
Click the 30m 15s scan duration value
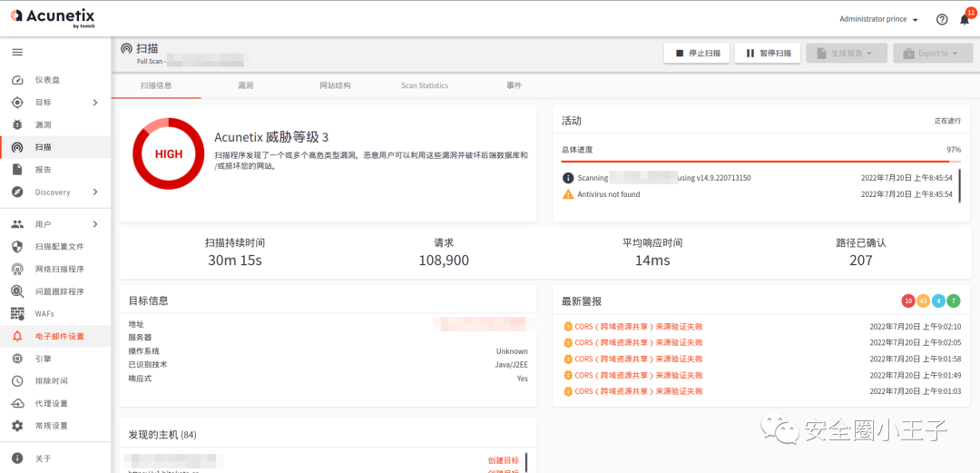click(235, 261)
